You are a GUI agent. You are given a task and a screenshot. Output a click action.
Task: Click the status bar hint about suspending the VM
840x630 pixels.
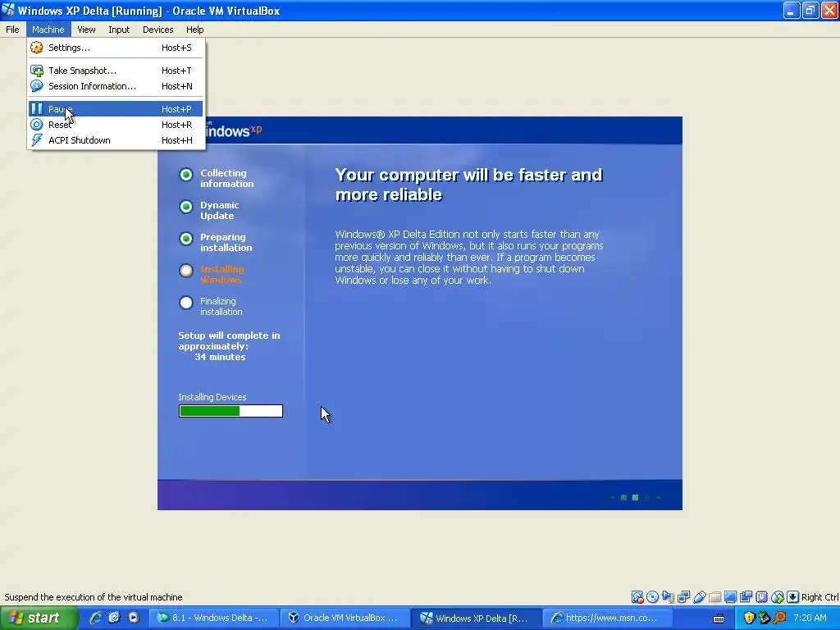tap(94, 597)
